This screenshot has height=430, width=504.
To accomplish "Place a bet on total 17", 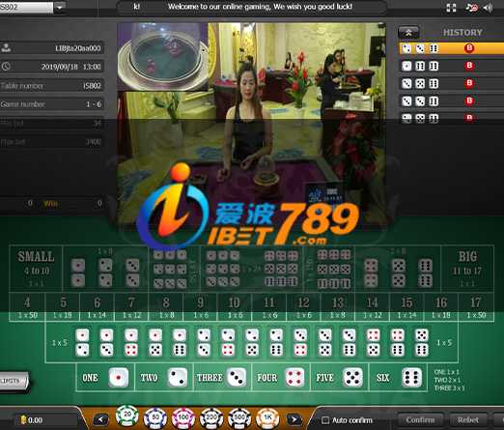I will click(476, 307).
